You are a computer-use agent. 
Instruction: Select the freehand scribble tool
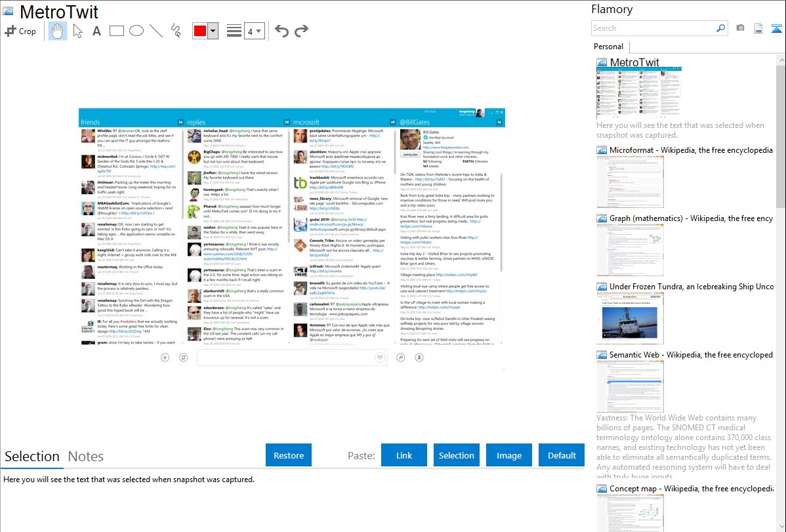coord(176,31)
